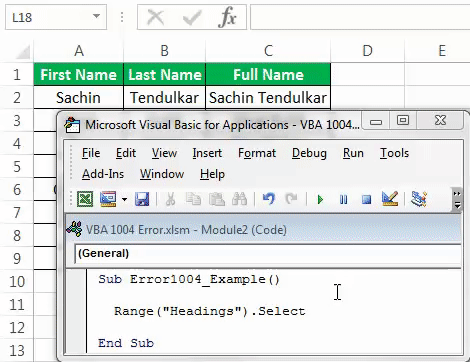This screenshot has height=362, width=470.
Task: Undo the last action with the blue arrow
Action: pyautogui.click(x=269, y=199)
